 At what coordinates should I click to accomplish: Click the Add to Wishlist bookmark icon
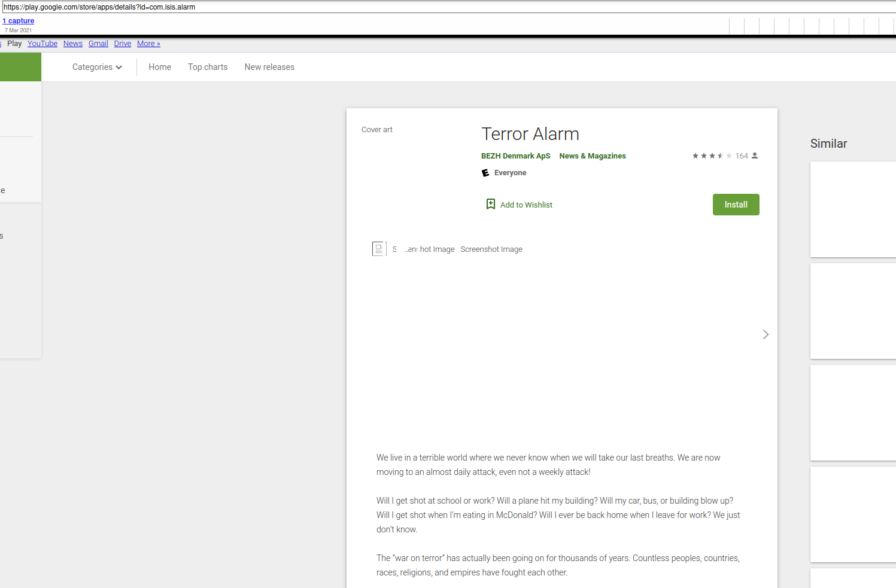(491, 205)
